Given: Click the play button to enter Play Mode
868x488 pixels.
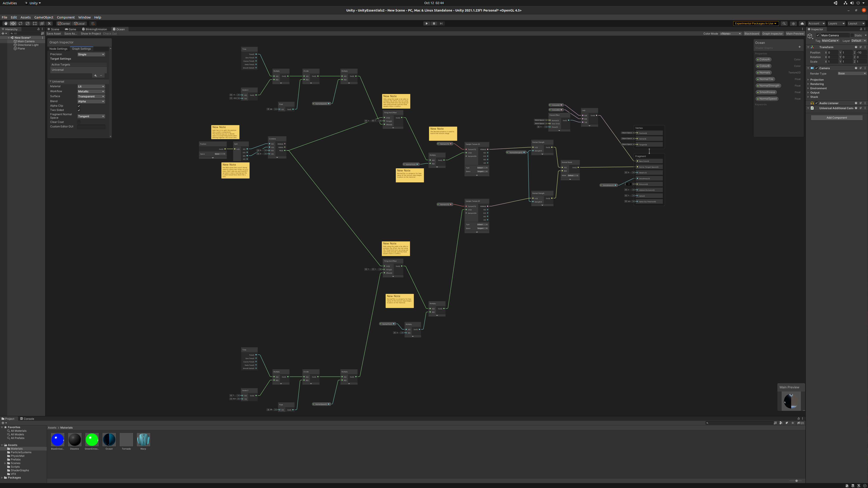Looking at the screenshot, I should pyautogui.click(x=427, y=23).
